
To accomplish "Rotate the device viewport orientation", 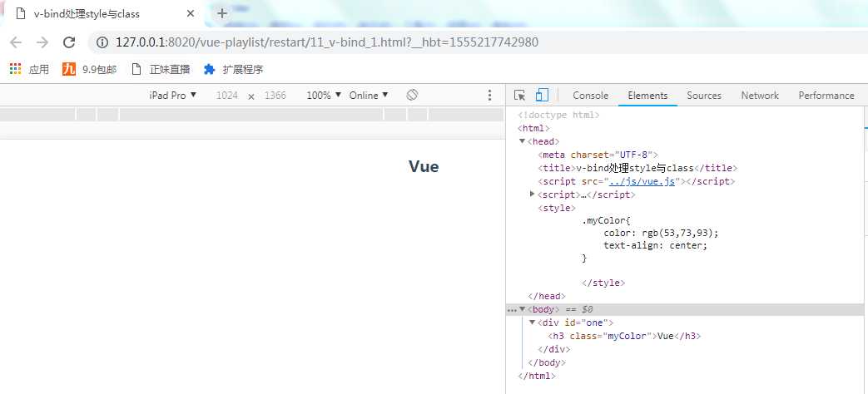I will pyautogui.click(x=412, y=95).
